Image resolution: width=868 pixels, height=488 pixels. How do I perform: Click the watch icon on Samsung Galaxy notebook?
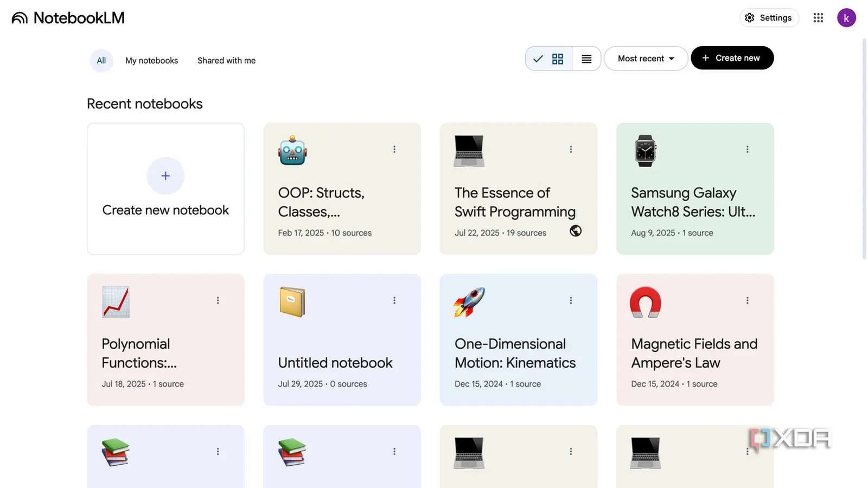click(645, 151)
